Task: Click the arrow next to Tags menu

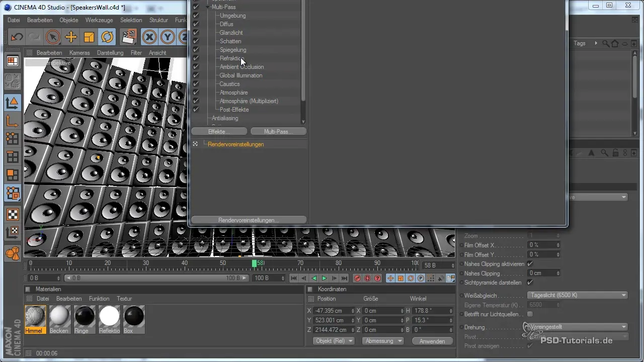Action: click(x=596, y=43)
